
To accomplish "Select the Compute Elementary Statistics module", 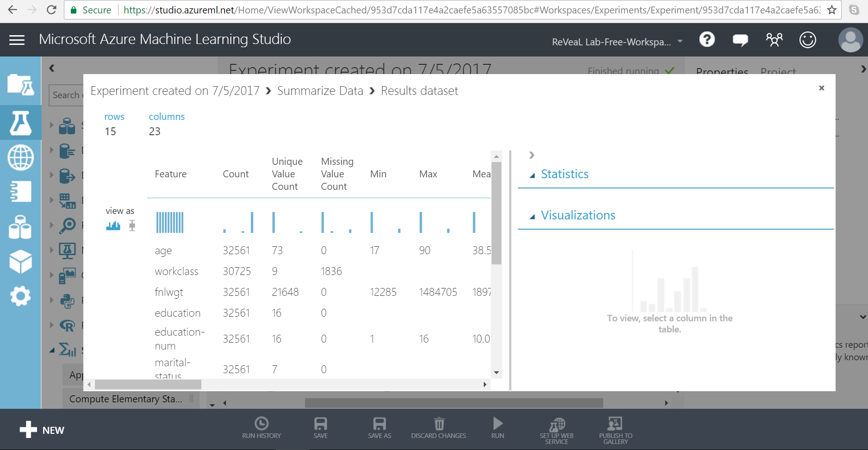I will point(131,399).
